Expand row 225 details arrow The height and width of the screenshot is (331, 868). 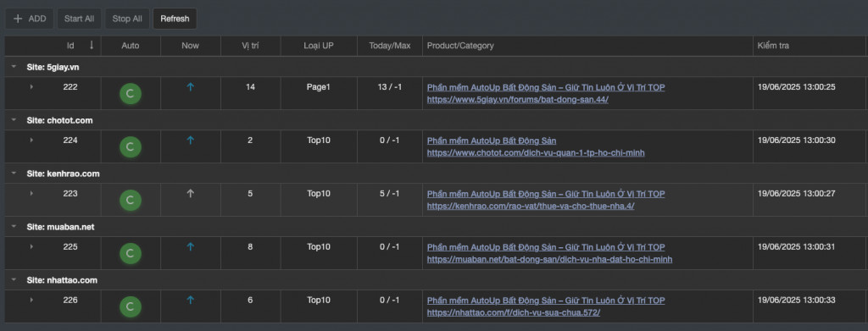pos(31,246)
